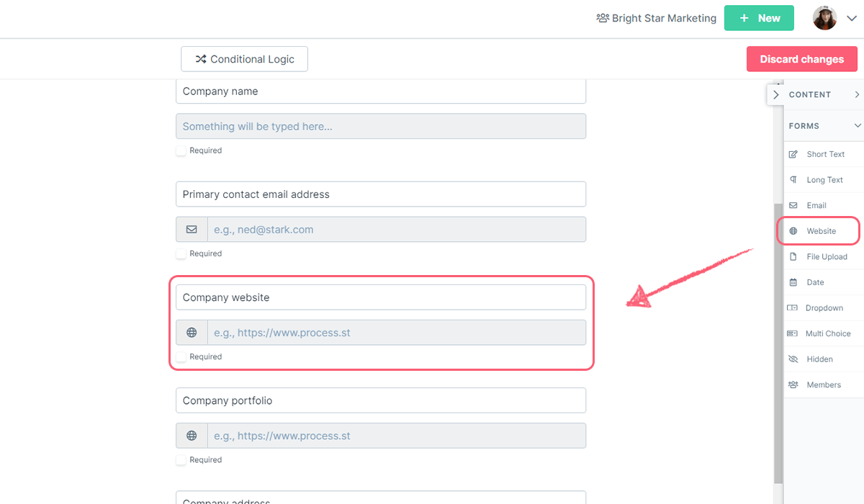Select the File Upload document icon
The width and height of the screenshot is (864, 504).
tap(793, 257)
